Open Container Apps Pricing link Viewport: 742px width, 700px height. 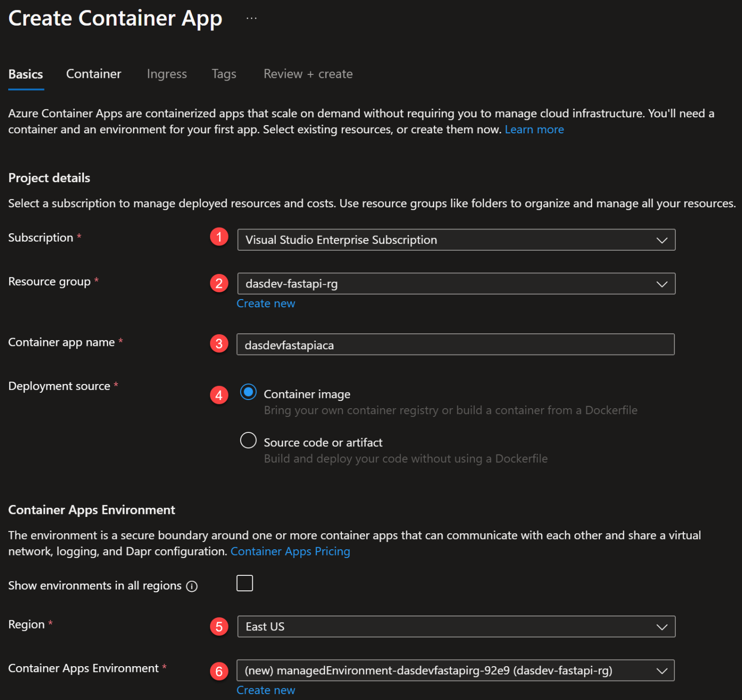(290, 551)
